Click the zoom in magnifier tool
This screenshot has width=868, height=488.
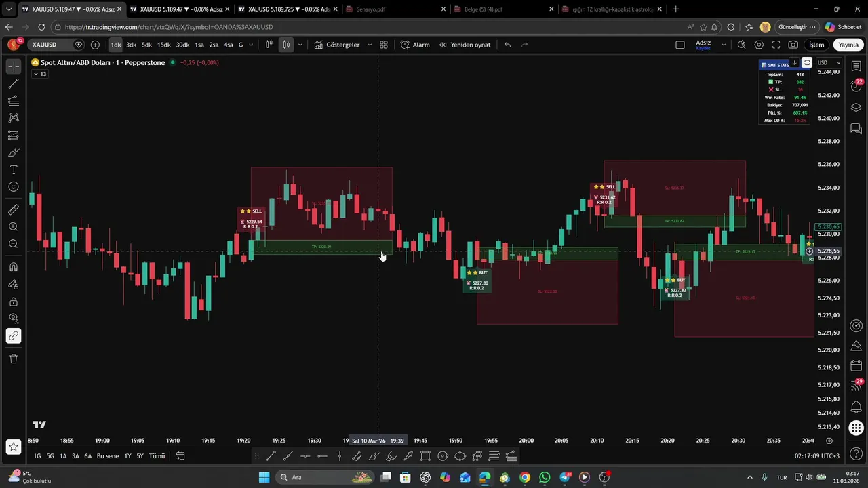[x=14, y=227]
